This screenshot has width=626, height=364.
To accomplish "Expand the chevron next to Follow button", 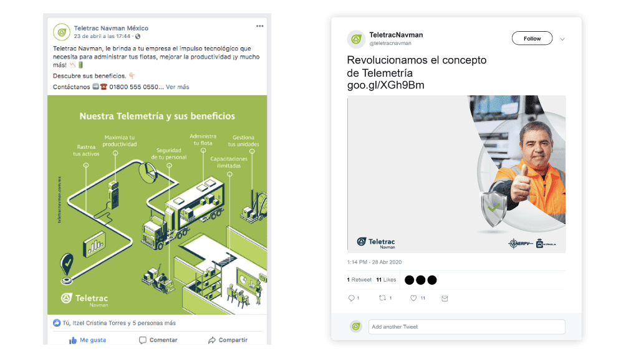I will point(562,39).
